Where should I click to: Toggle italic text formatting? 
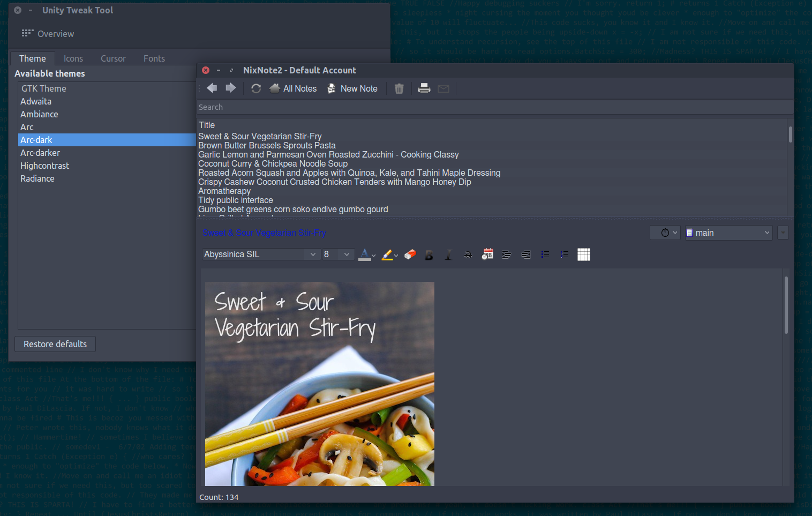pos(448,255)
